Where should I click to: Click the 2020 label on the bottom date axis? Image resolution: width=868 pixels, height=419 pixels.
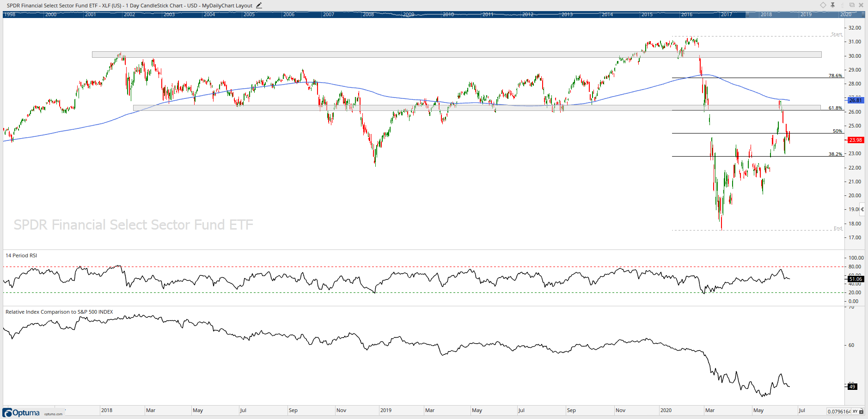(666, 410)
